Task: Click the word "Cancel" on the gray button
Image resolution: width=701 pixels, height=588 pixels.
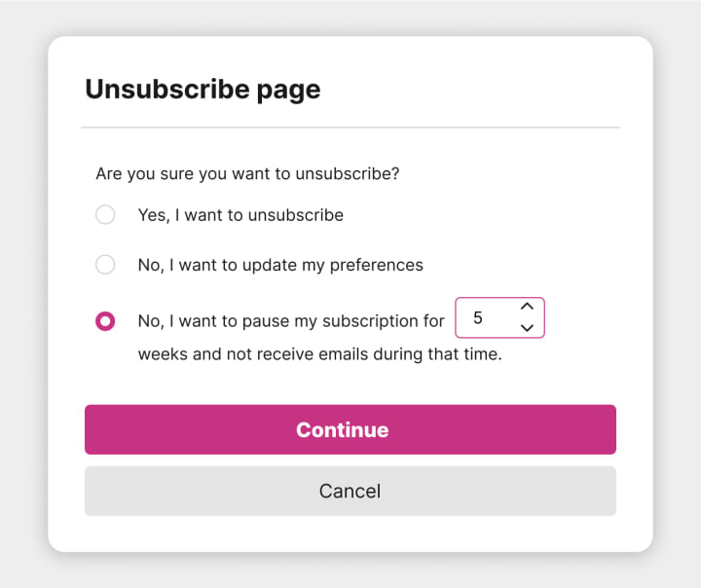Action: pyautogui.click(x=350, y=491)
